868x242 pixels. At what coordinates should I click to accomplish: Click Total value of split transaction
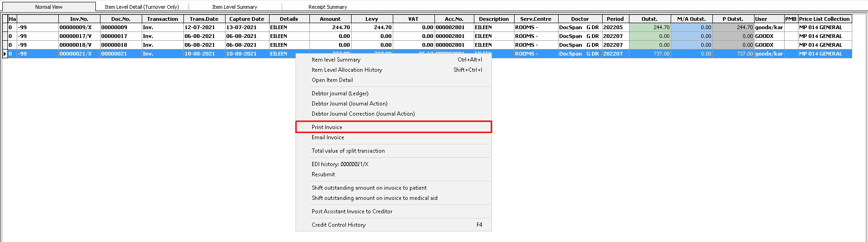348,151
